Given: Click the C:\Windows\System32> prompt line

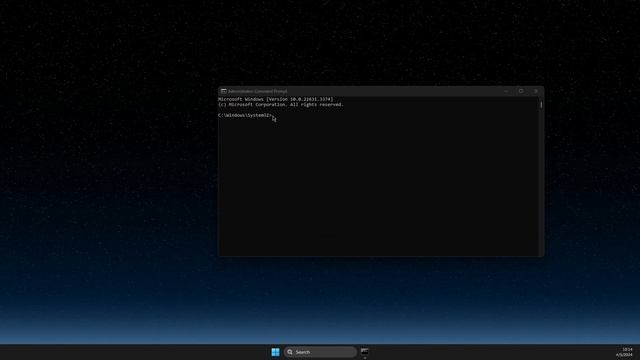Looking at the screenshot, I should pyautogui.click(x=245, y=116).
